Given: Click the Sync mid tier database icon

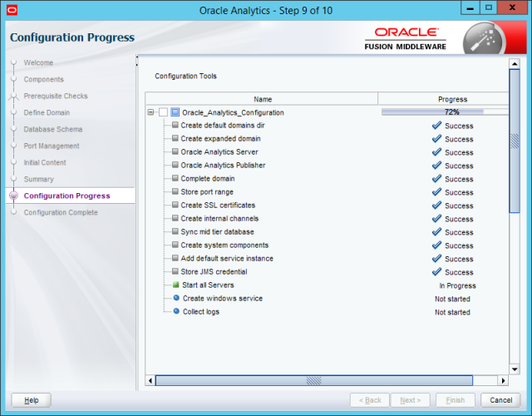Looking at the screenshot, I should (x=175, y=231).
